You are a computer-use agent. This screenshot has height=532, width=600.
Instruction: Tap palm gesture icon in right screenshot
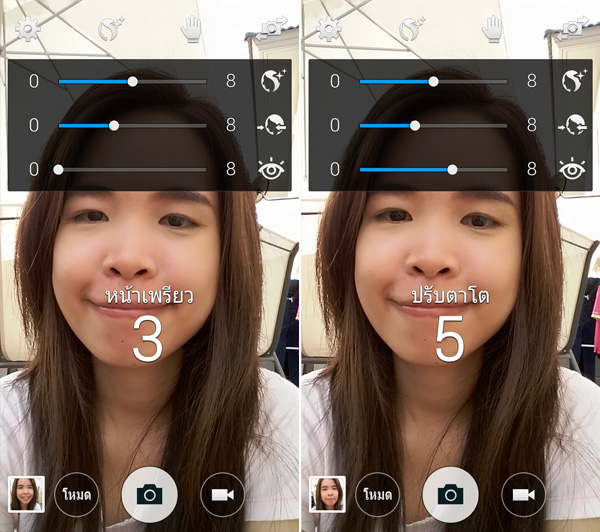point(492,29)
